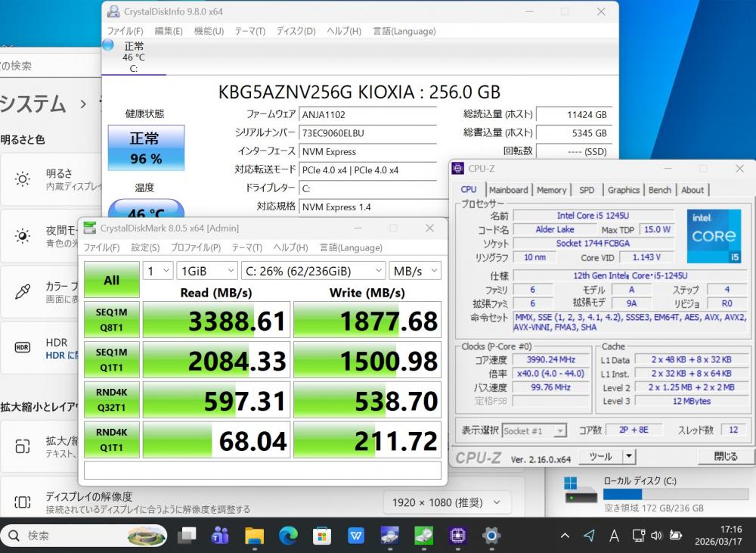
Task: Run all benchmarks with the All button
Action: click(x=111, y=280)
